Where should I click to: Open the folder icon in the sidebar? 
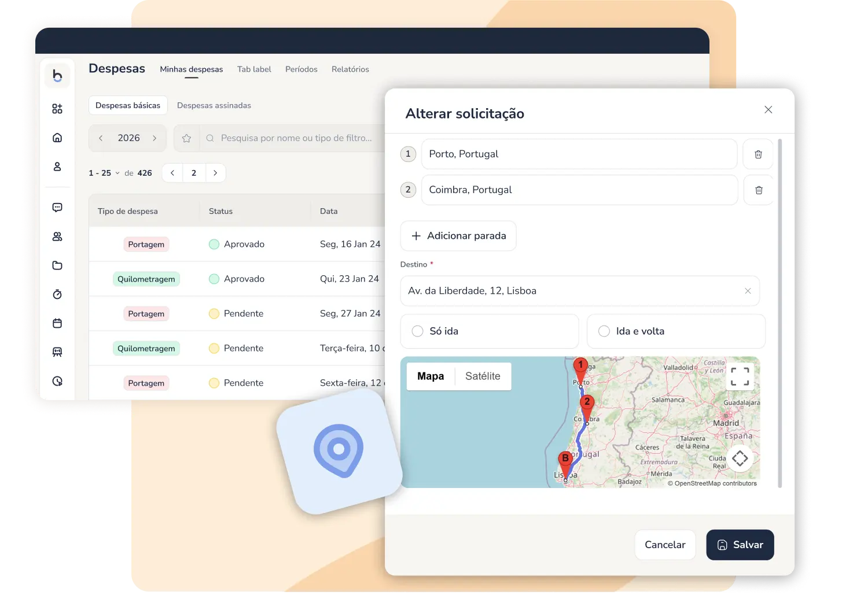57,265
